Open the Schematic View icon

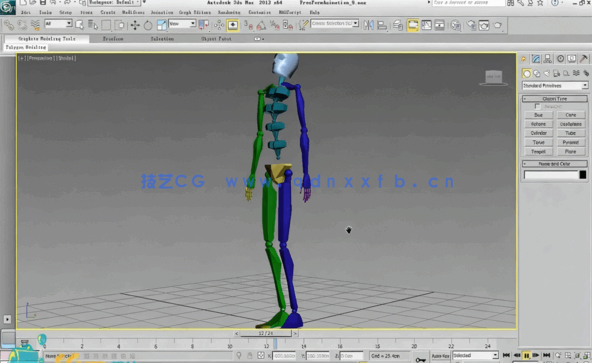[439, 25]
